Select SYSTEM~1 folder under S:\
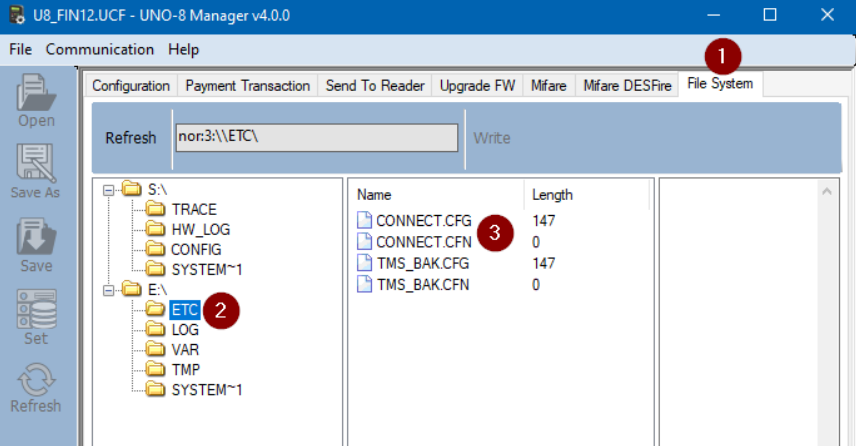 [206, 270]
